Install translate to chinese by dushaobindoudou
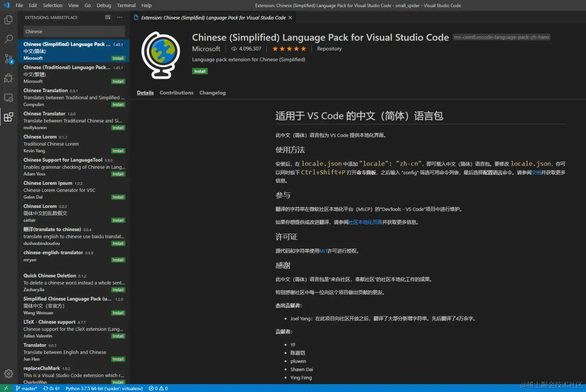The height and width of the screenshot is (392, 586). [118, 243]
